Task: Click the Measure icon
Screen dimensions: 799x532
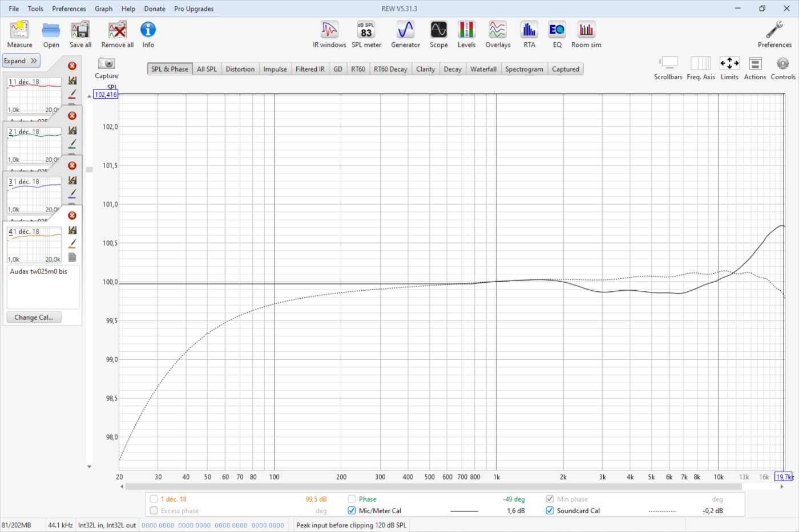Action: pos(19,34)
